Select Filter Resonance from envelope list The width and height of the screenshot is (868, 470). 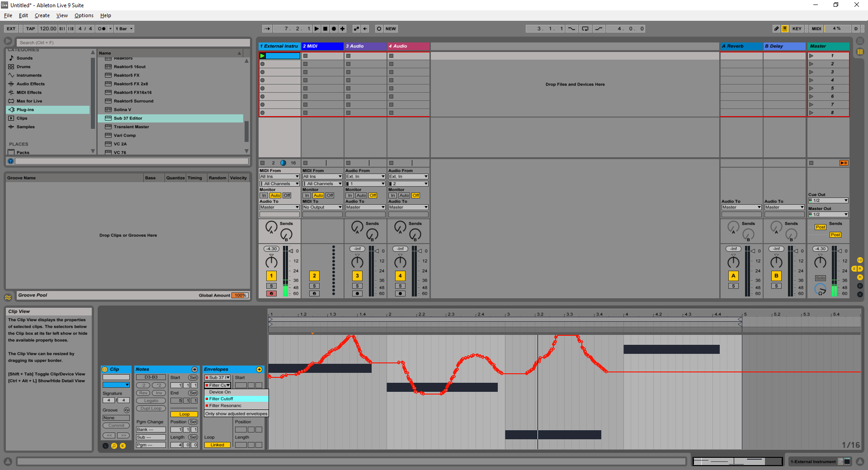tap(225, 406)
